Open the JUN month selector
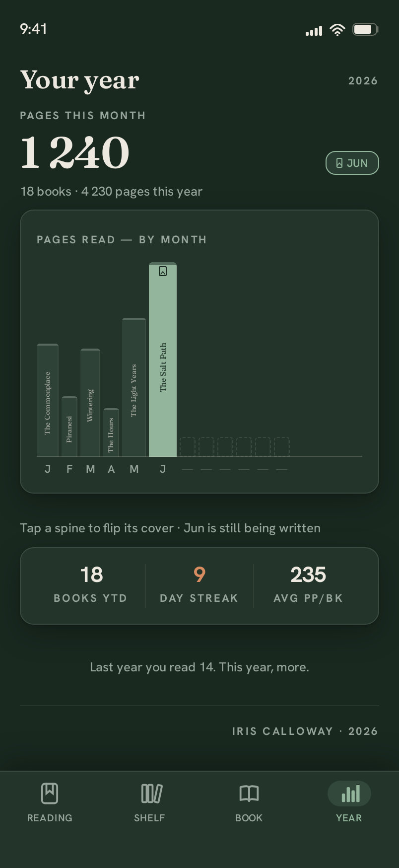This screenshot has width=399, height=868. point(352,163)
